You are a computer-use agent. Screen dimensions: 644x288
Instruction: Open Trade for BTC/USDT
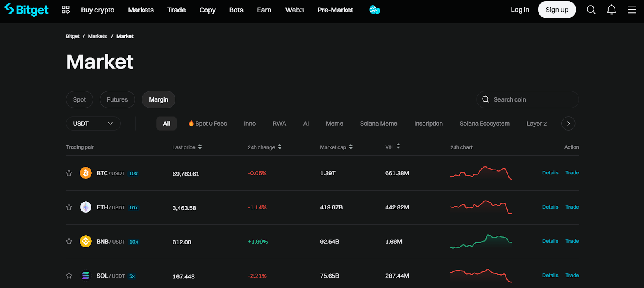pyautogui.click(x=572, y=173)
